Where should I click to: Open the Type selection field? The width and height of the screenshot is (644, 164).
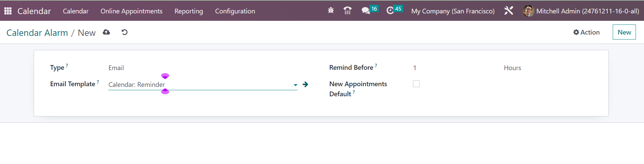(202, 68)
